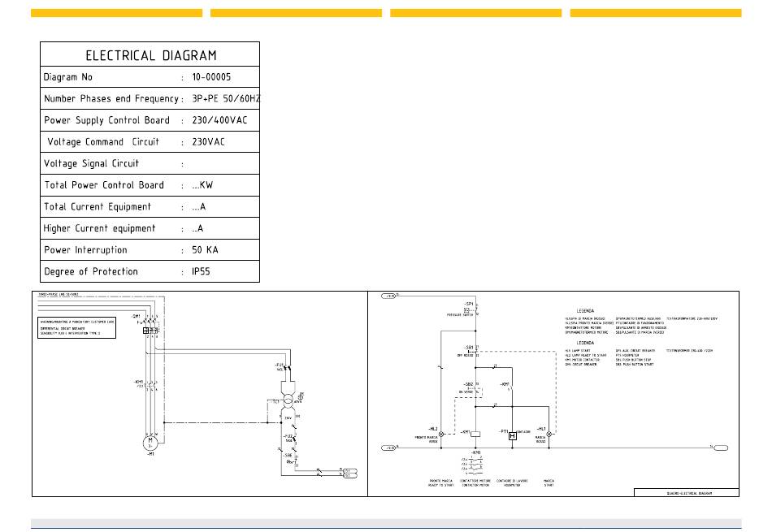Select the phases value 3P+PE 50/60HZ
The image size is (772, 532).
(x=225, y=98)
